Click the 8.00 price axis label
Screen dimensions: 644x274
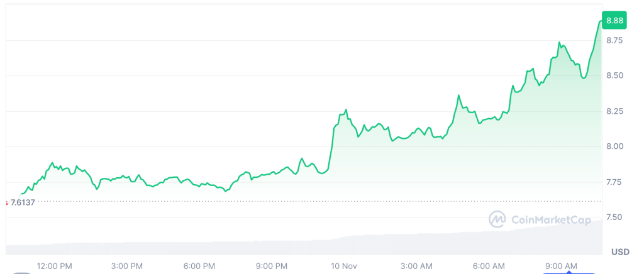point(614,146)
